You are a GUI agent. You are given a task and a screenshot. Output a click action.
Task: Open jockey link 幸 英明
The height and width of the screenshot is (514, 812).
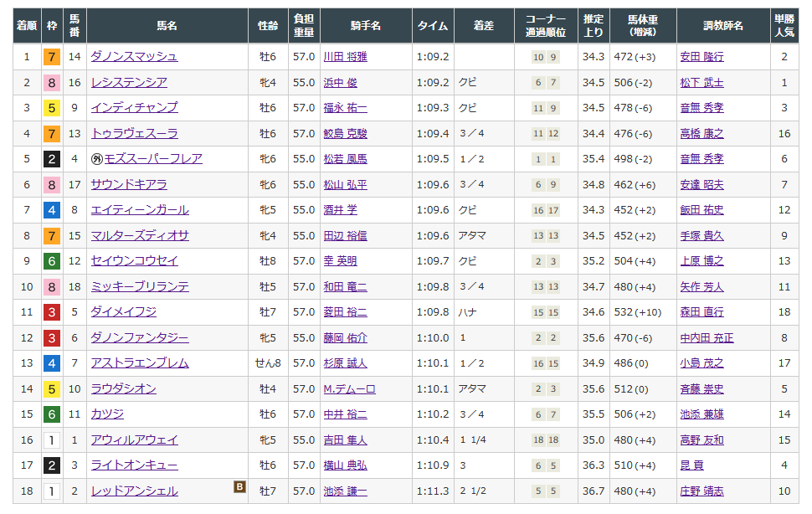[340, 261]
